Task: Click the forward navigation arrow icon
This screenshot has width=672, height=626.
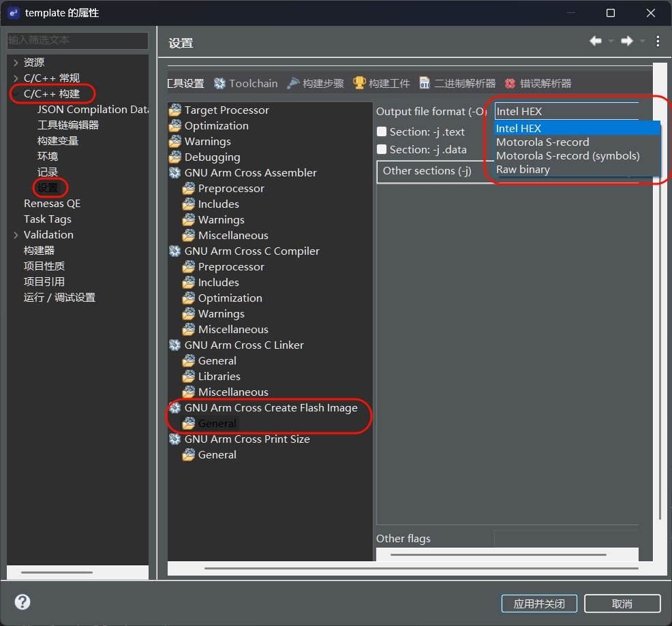Action: (x=627, y=41)
